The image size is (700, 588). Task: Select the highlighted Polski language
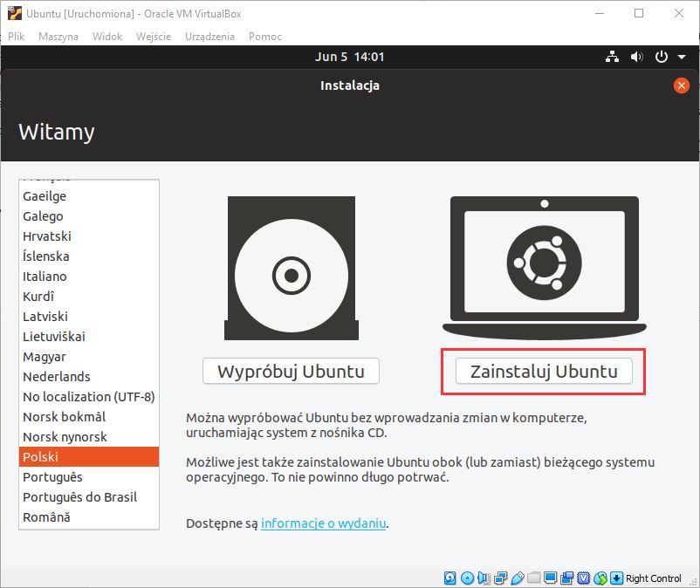[x=89, y=457]
